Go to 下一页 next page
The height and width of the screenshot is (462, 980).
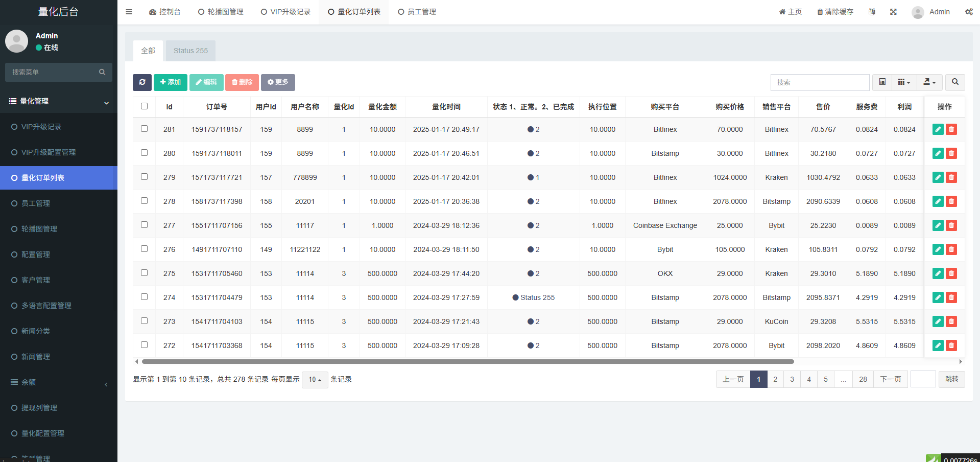pos(891,379)
